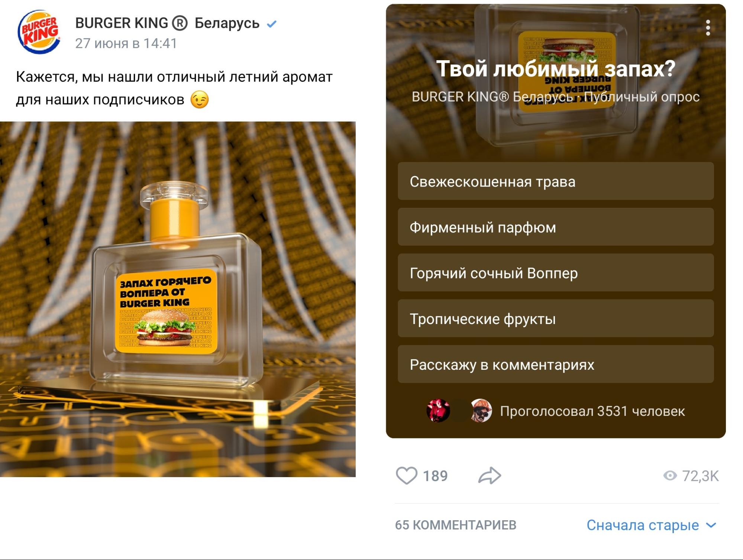Open BURGER KING Беларусь page name
Image resolution: width=743 pixels, height=560 pixels.
[167, 23]
